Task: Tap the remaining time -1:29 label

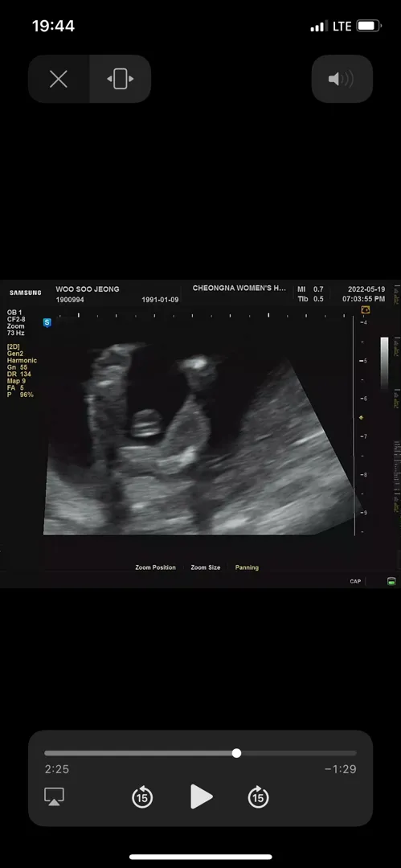Action: [340, 769]
